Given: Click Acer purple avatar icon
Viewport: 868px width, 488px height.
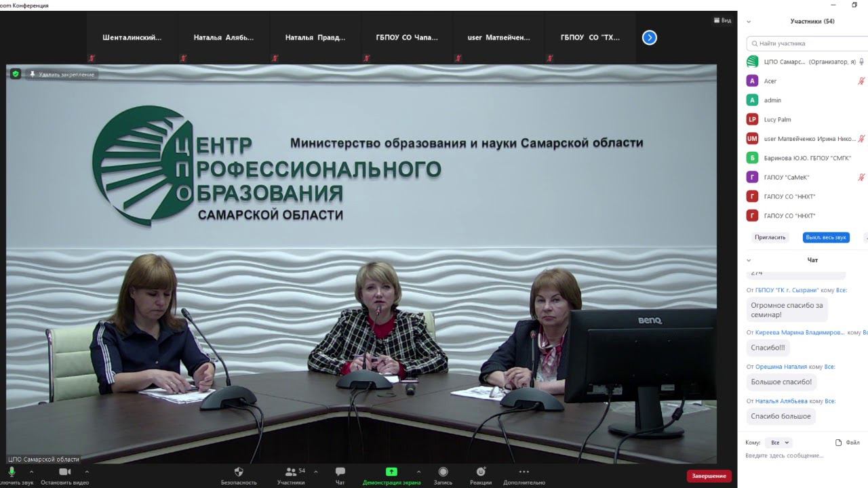Looking at the screenshot, I should (751, 81).
